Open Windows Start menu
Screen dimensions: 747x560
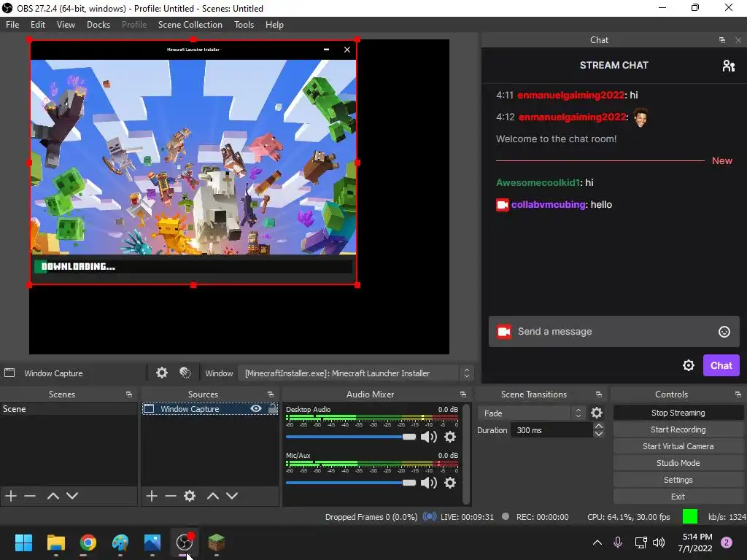[23, 542]
